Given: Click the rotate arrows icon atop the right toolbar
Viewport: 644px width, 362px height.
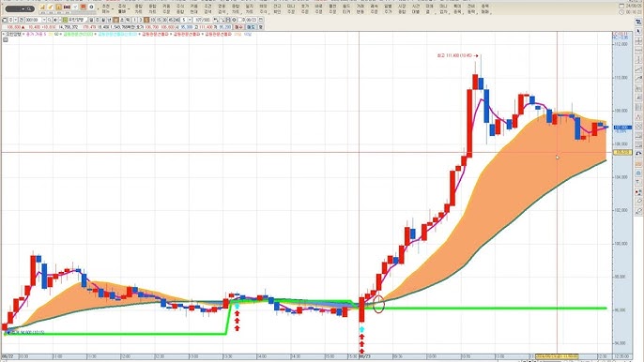Looking at the screenshot, I should click(x=638, y=22).
